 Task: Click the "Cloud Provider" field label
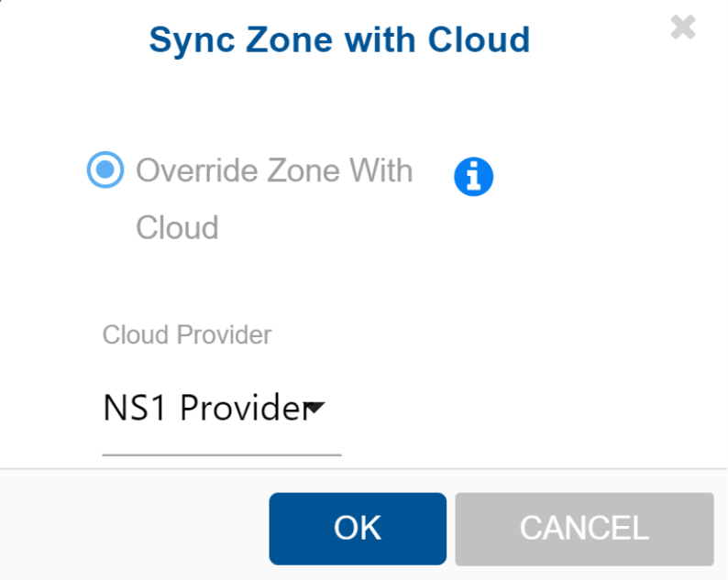tap(187, 334)
